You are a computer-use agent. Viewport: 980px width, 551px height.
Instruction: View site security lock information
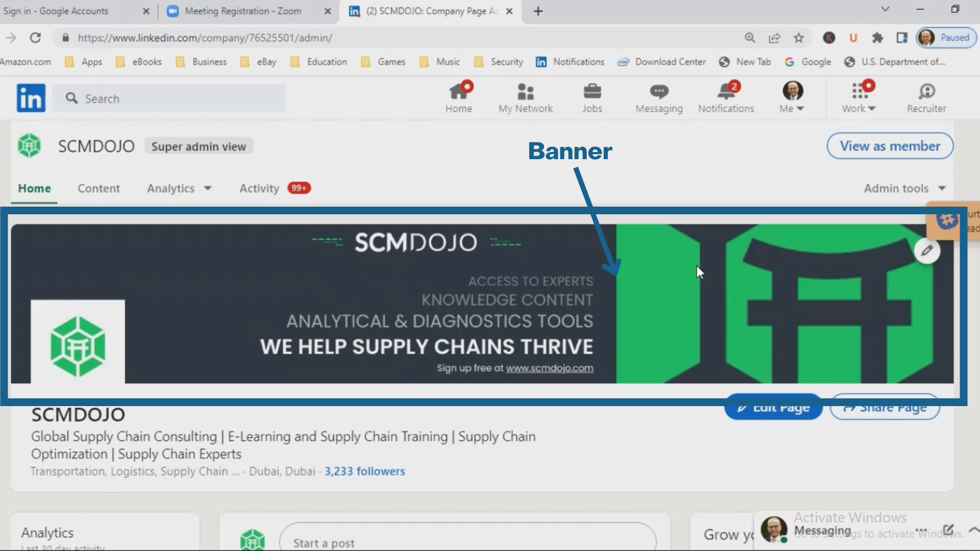tap(65, 37)
